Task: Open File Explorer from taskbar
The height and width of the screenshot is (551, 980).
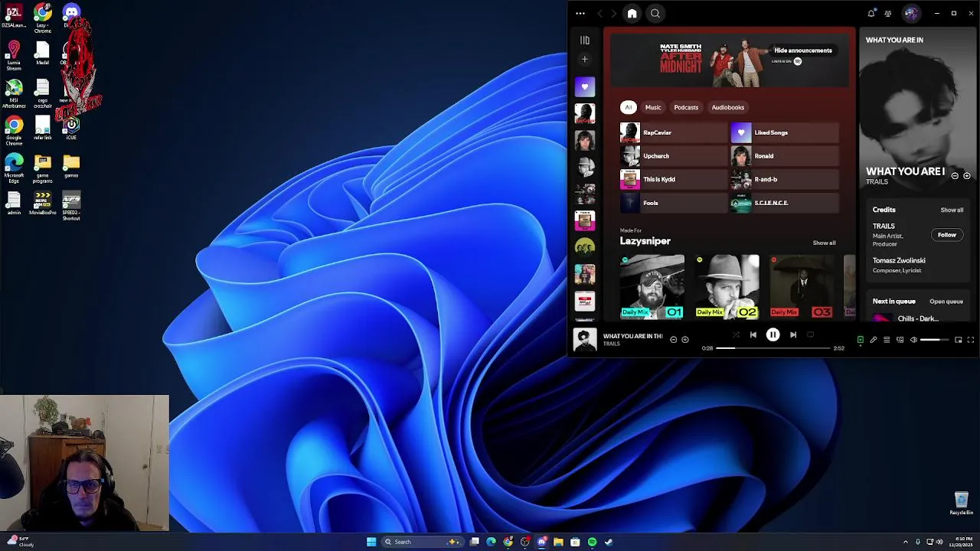Action: (558, 542)
